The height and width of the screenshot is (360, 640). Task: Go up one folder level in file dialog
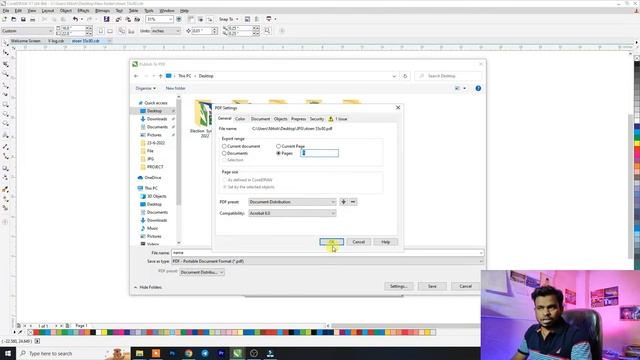click(160, 76)
